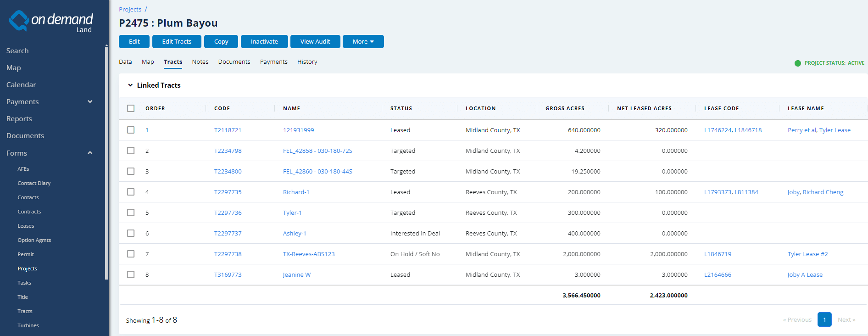Click the Edit button

point(134,41)
